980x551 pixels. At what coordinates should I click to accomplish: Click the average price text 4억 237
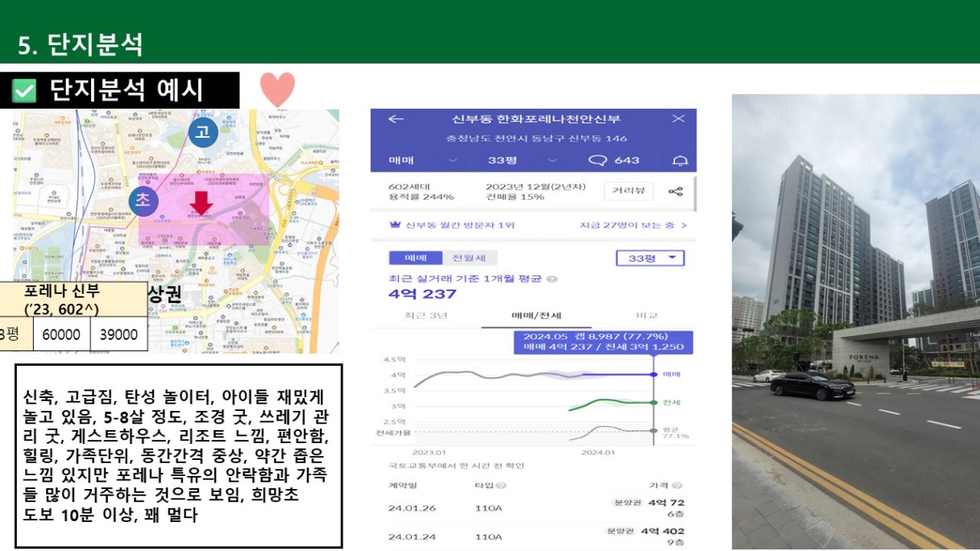pos(422,293)
